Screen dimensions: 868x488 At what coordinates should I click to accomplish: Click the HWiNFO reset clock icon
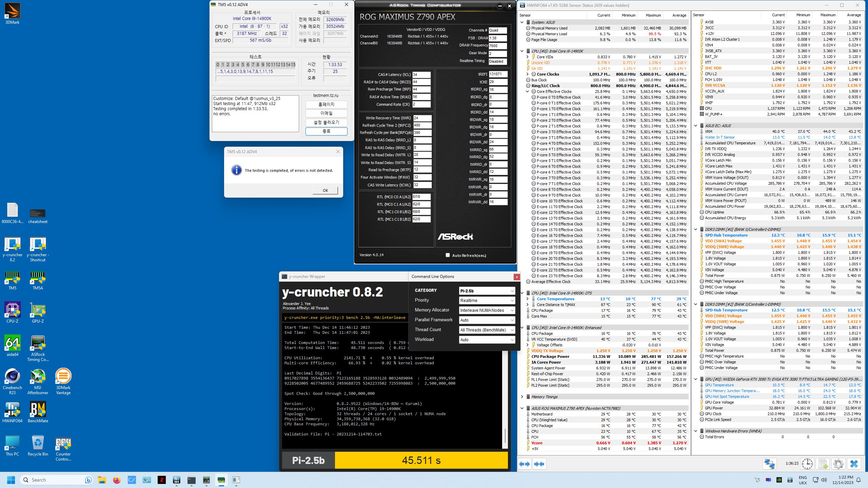coord(807,464)
